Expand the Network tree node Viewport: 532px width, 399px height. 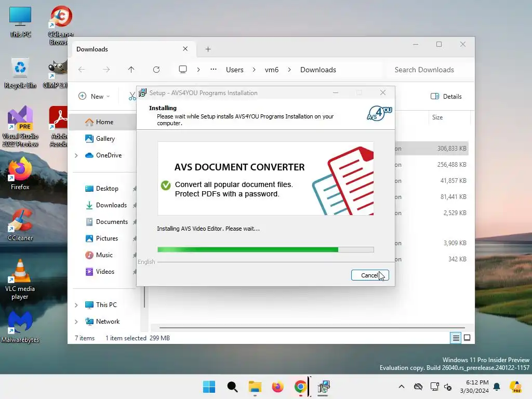pyautogui.click(x=76, y=322)
